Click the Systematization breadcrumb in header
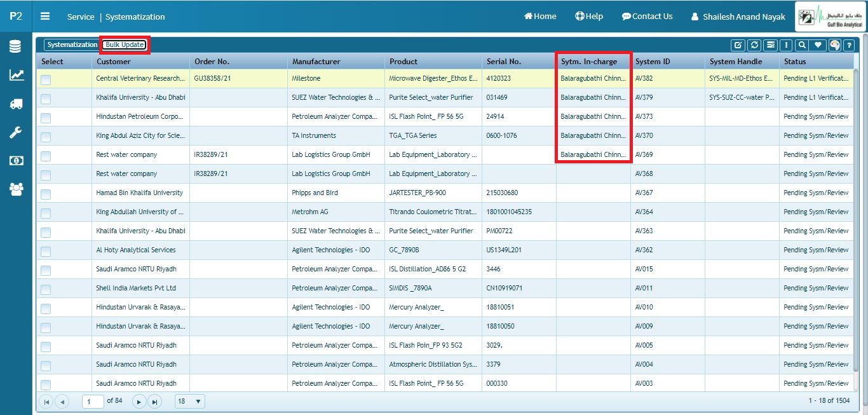The width and height of the screenshot is (868, 415). pyautogui.click(x=135, y=17)
